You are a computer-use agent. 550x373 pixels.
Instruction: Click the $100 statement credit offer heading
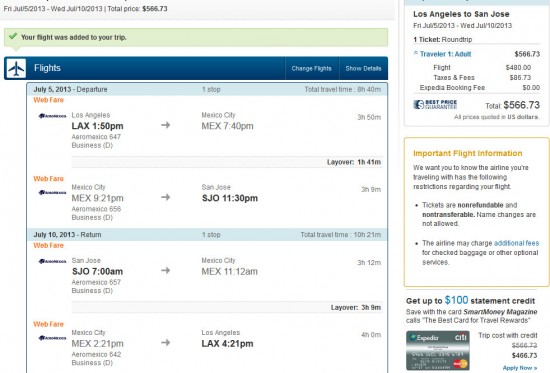(x=470, y=300)
